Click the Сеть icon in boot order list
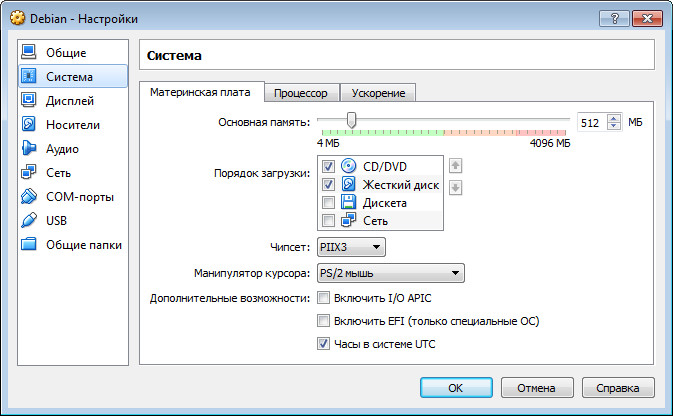The width and height of the screenshot is (673, 416). click(x=349, y=220)
